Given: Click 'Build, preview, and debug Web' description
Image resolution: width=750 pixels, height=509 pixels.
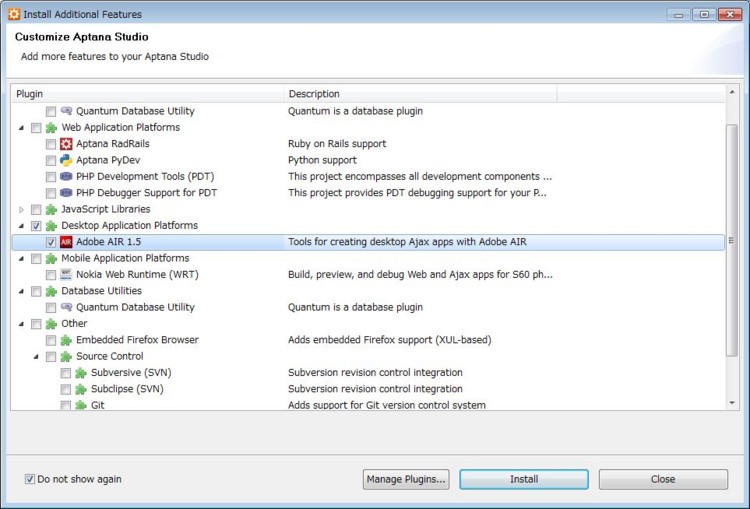Looking at the screenshot, I should point(420,275).
